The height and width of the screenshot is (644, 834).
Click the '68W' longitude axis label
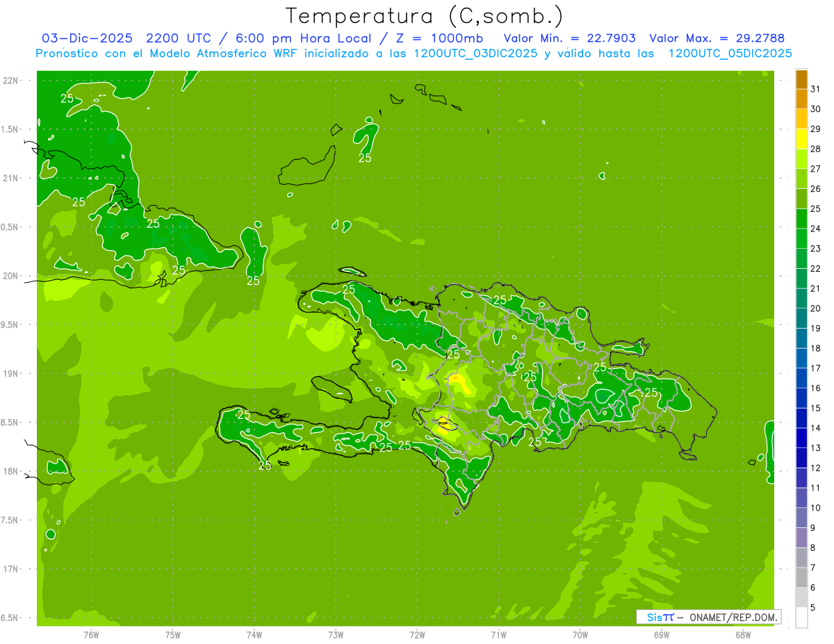tap(743, 635)
